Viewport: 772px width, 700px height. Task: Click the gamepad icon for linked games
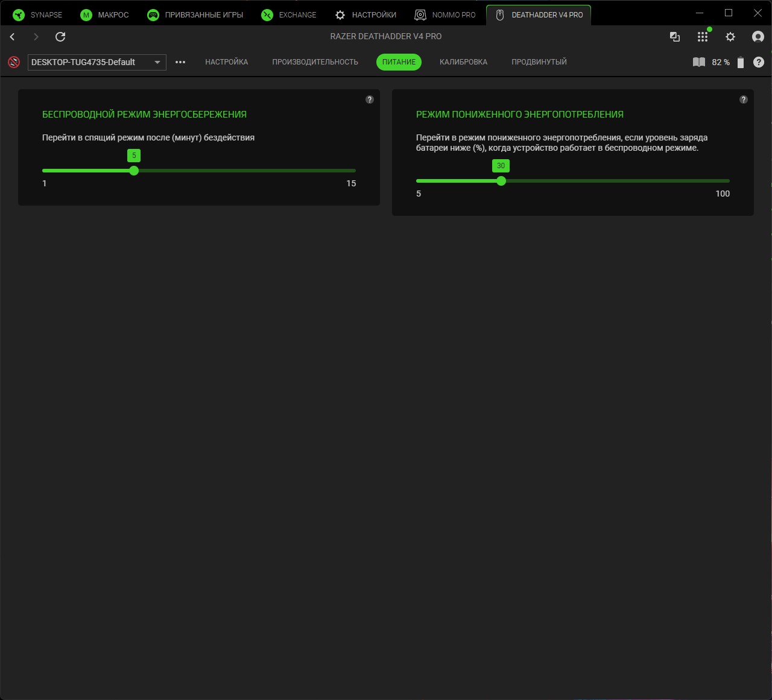coord(153,15)
